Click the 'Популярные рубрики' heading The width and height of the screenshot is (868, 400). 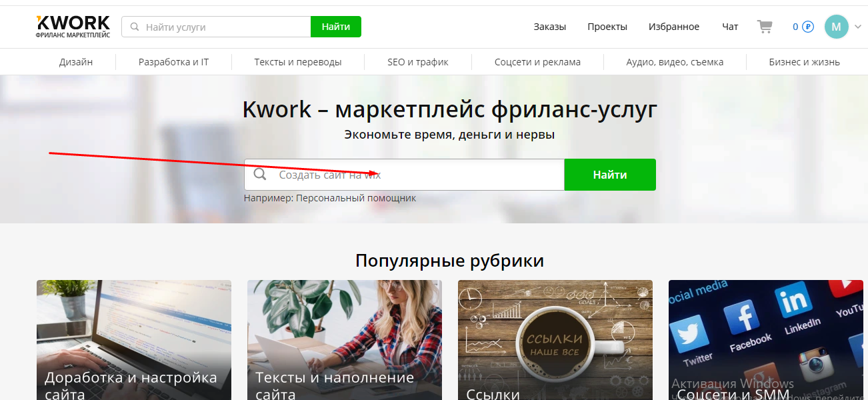coord(450,261)
